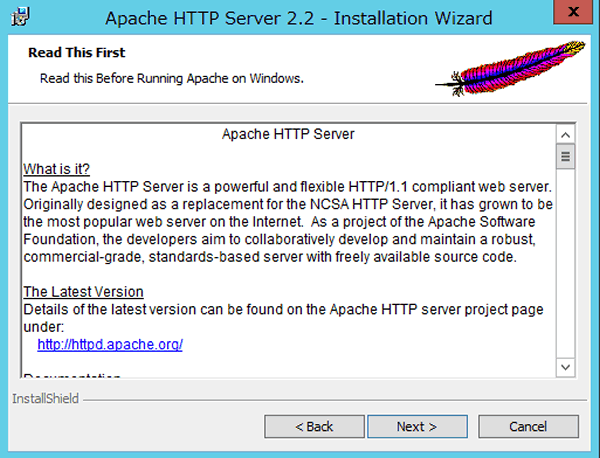The width and height of the screenshot is (600, 458).
Task: Click the Apache HTTP Server 2.2 title bar text
Action: [x=298, y=18]
